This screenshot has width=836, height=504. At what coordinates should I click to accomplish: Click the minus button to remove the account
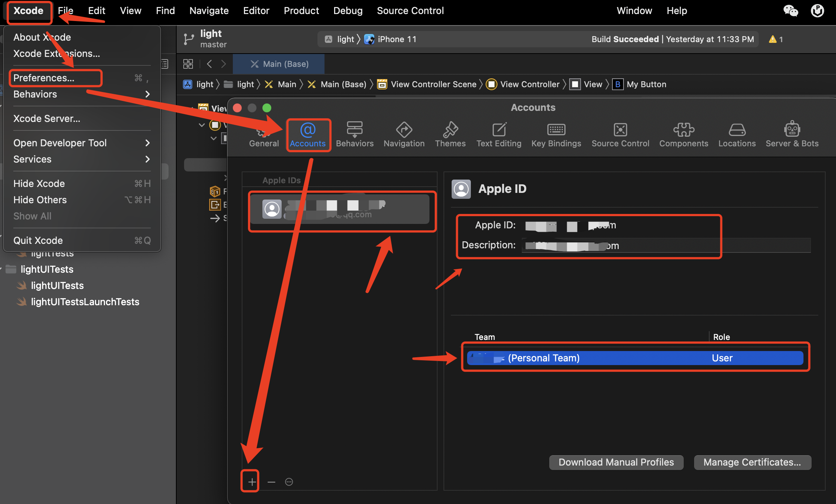click(x=271, y=481)
